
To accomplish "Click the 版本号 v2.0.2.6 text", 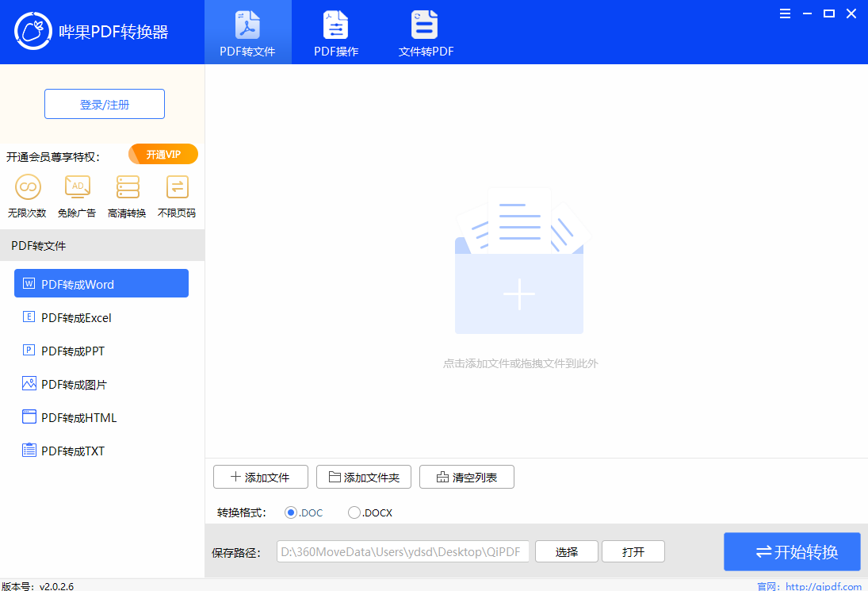I will [x=37, y=586].
